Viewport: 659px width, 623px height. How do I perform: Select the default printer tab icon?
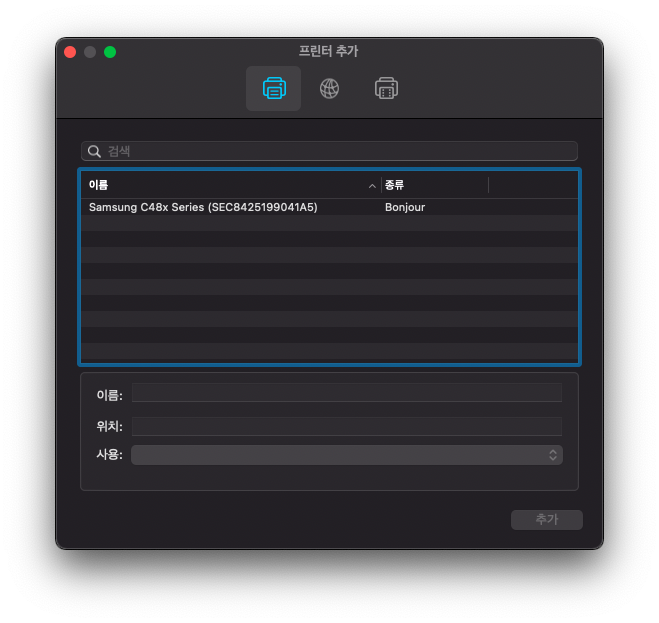[x=274, y=88]
